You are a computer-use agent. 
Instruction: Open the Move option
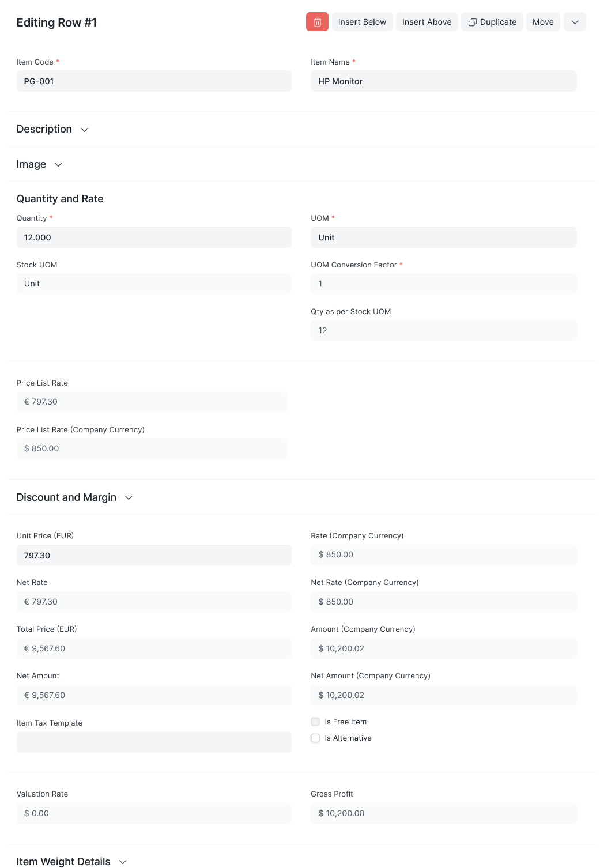tap(543, 22)
